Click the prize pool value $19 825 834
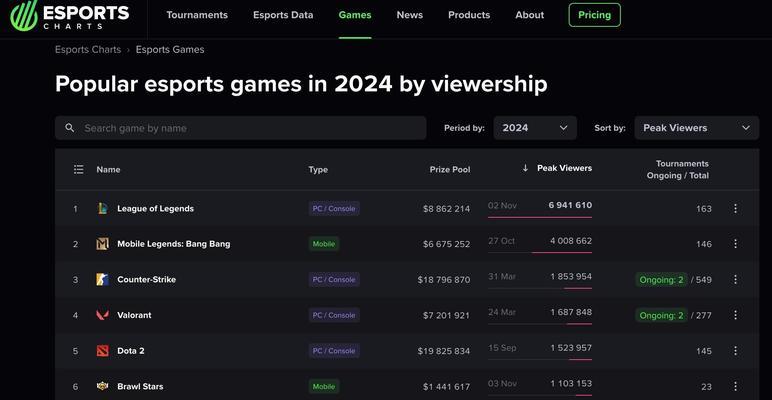Viewport: 772px width, 400px height. pos(444,351)
